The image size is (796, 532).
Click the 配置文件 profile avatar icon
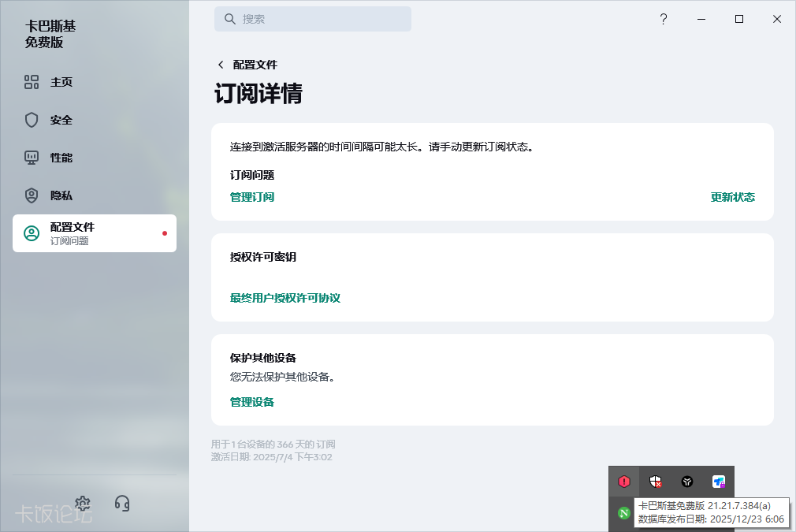32,233
